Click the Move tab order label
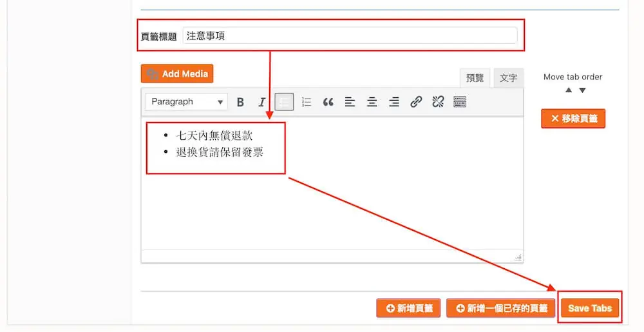The width and height of the screenshot is (644, 332). coord(573,77)
